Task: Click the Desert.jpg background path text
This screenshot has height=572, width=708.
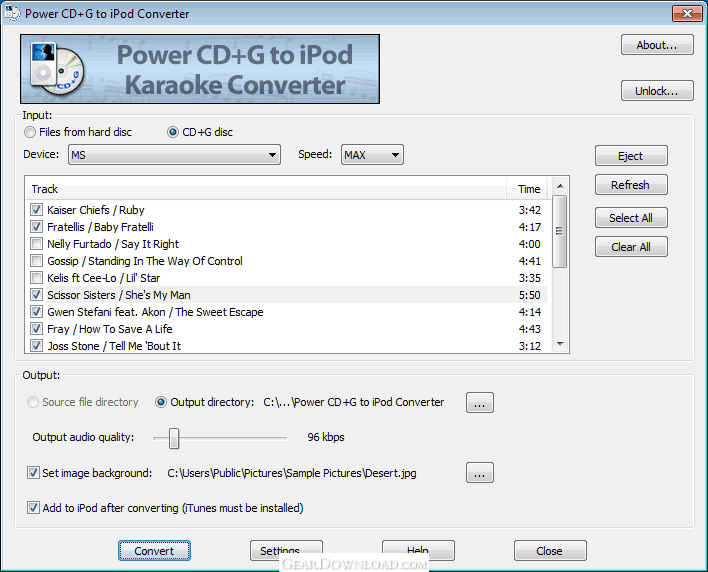Action: [x=292, y=473]
